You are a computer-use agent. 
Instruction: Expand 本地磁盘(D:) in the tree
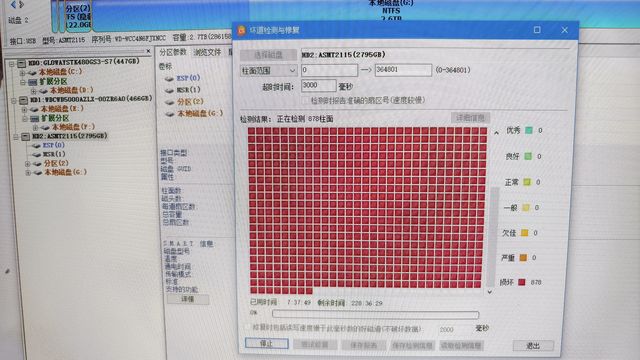(34, 91)
